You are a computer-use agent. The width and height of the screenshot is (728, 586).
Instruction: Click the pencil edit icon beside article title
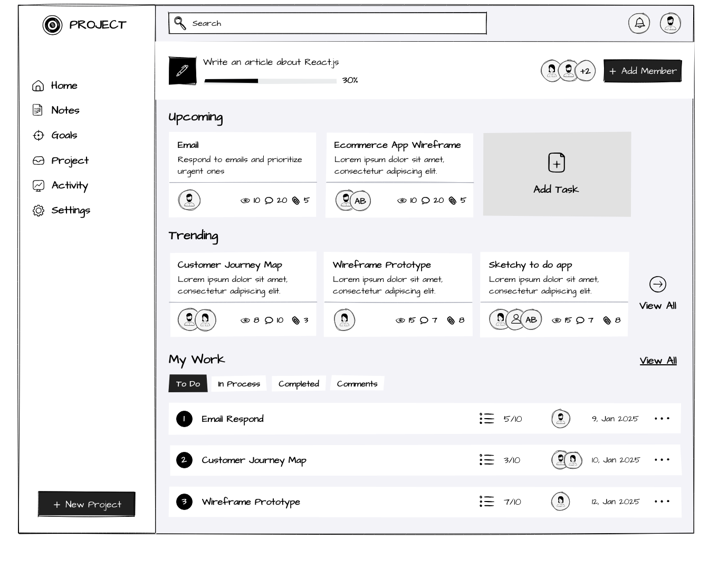click(x=182, y=71)
